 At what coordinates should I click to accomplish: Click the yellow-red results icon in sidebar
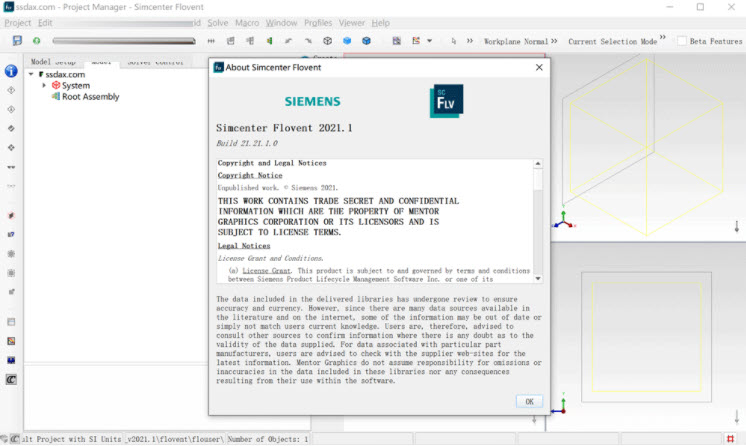(11, 341)
